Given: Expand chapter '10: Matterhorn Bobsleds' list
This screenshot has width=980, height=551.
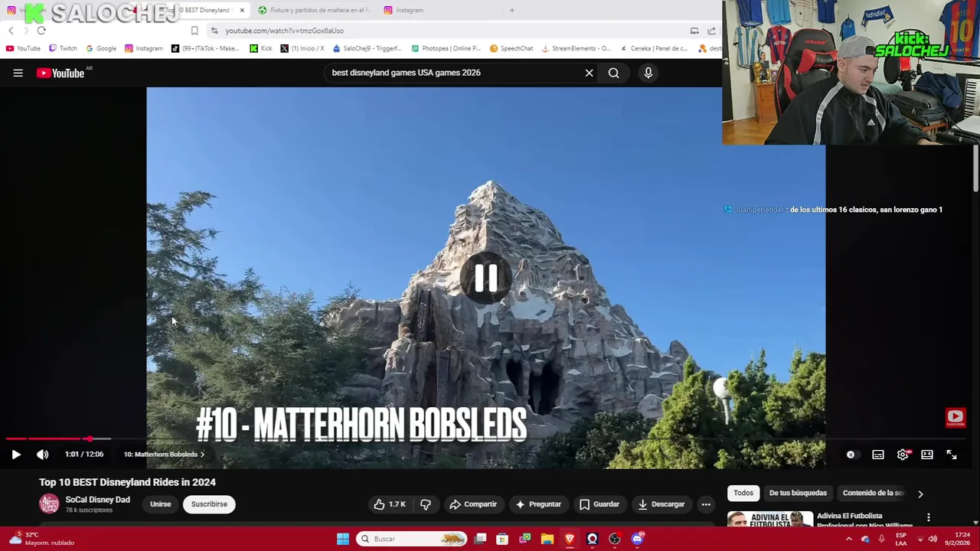Looking at the screenshot, I should point(164,455).
